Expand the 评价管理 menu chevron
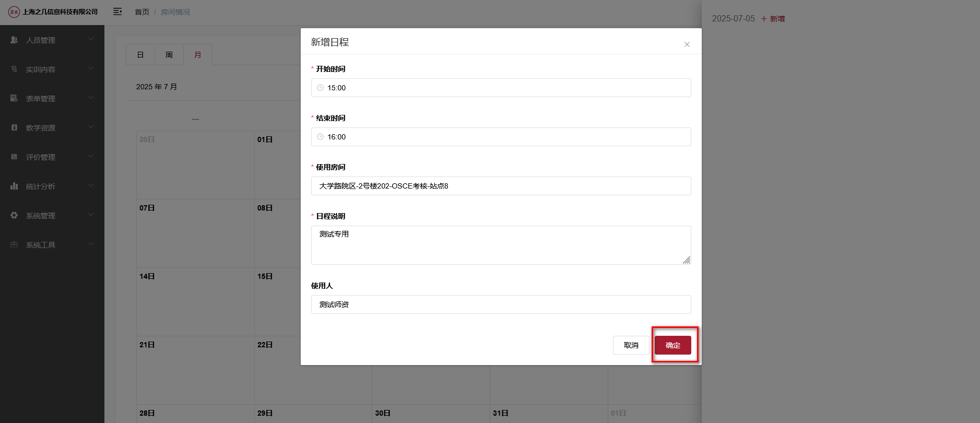The image size is (980, 423). point(91,157)
